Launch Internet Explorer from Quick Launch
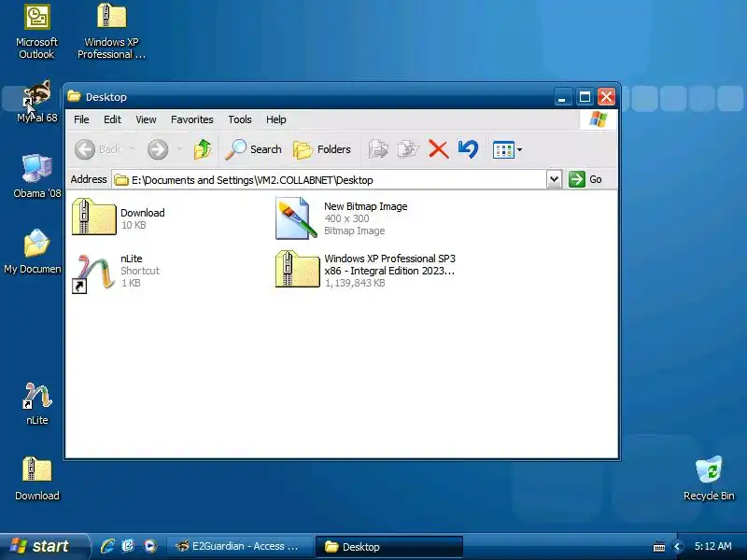 click(x=107, y=546)
